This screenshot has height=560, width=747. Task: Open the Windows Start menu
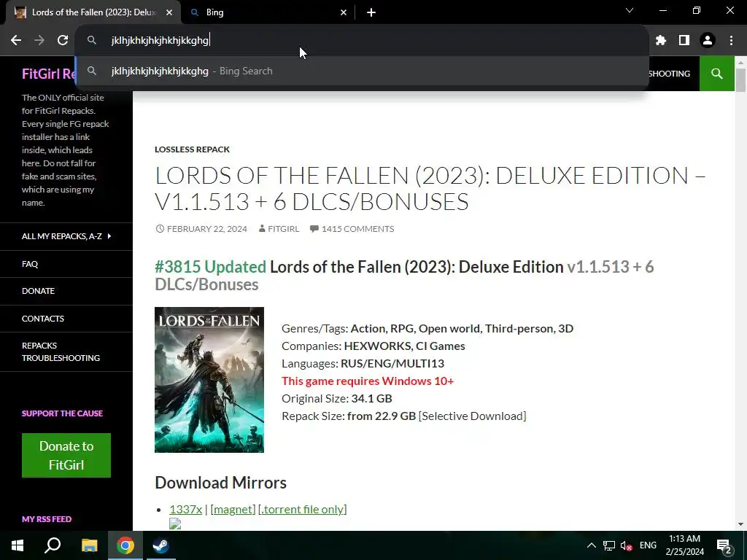tap(18, 545)
